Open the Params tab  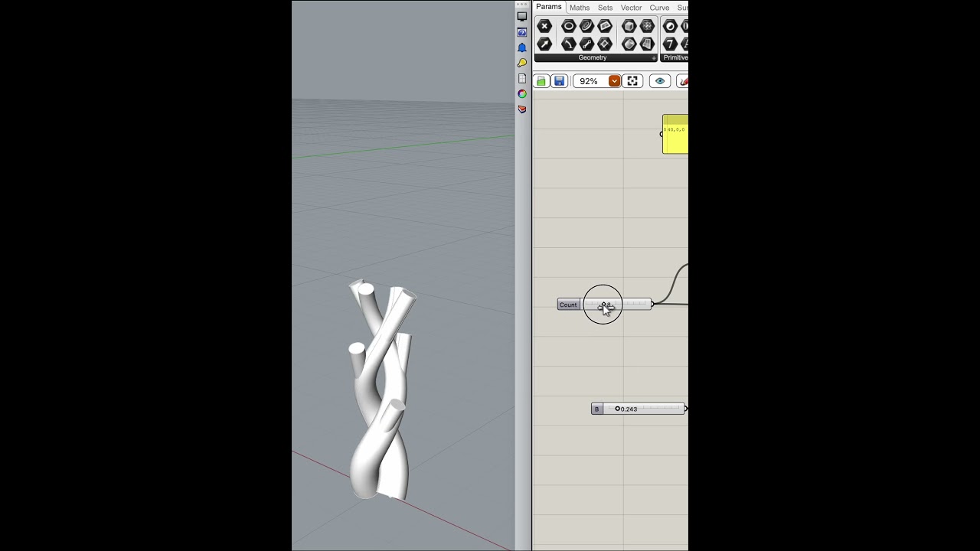pos(548,7)
